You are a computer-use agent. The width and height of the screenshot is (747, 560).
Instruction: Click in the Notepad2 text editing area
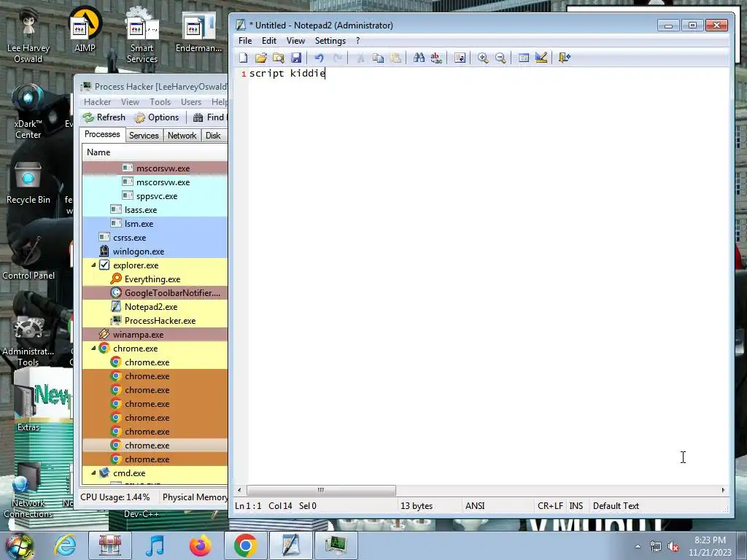click(x=488, y=276)
